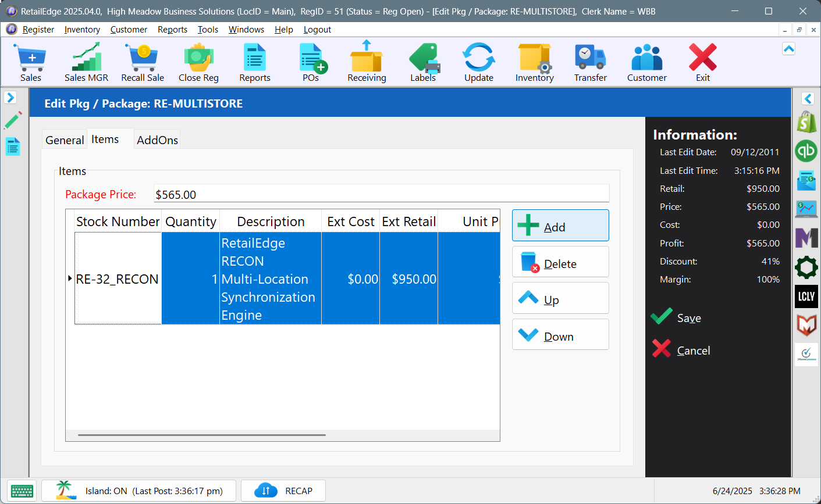Open the Shopify icon in right sidebar

[806, 122]
